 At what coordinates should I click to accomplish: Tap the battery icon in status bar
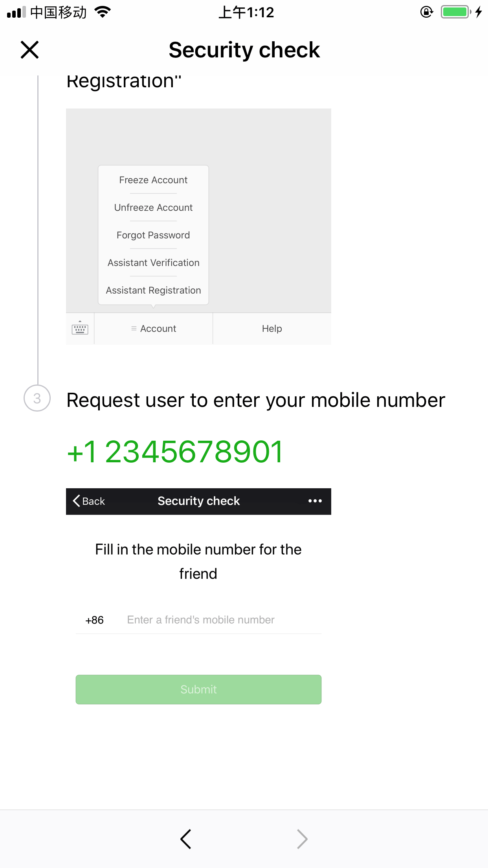click(x=455, y=12)
